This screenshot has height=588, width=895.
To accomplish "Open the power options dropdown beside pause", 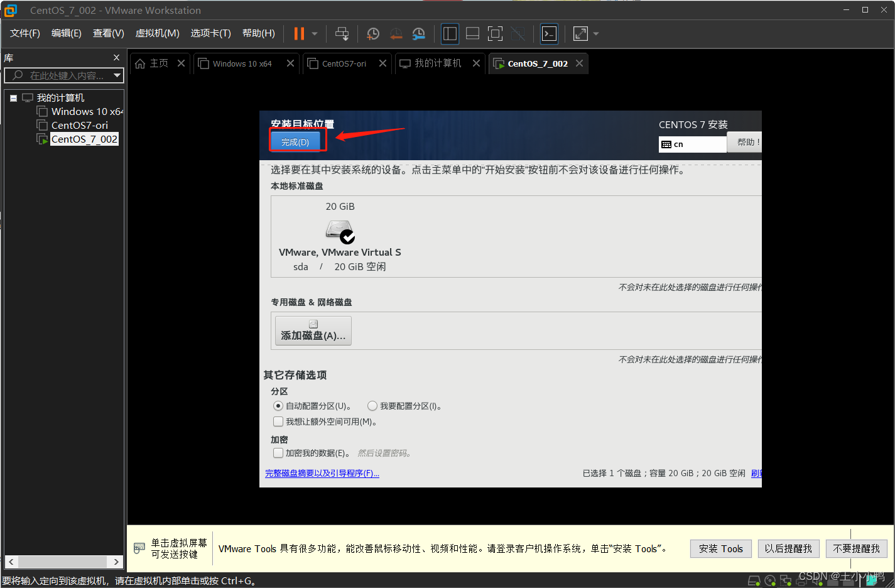I will 315,34.
